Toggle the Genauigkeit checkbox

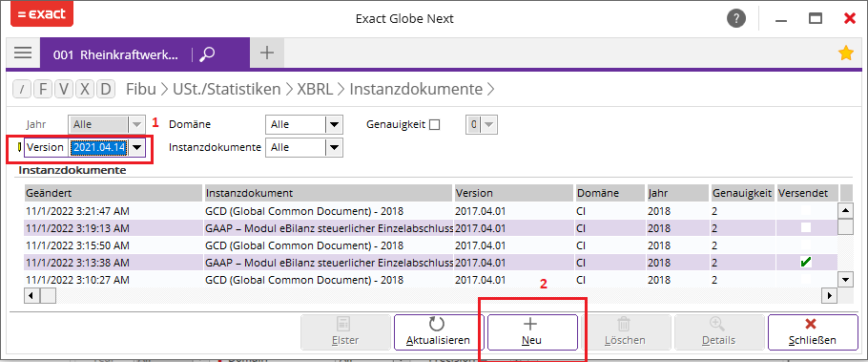pyautogui.click(x=435, y=125)
